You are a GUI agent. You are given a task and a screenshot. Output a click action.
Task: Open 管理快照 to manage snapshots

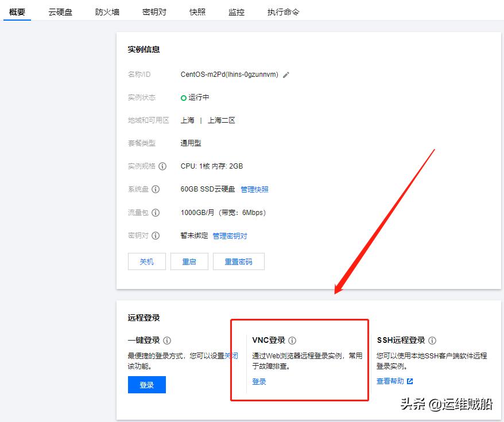254,189
